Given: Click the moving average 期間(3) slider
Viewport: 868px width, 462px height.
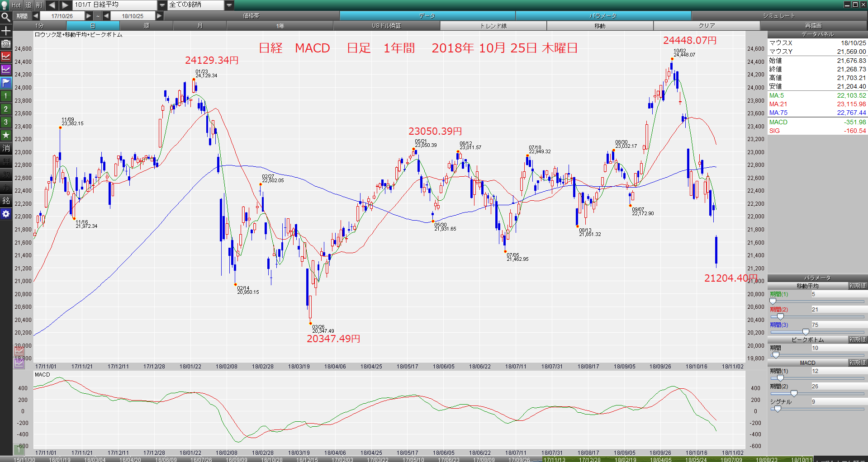Looking at the screenshot, I should pyautogui.click(x=817, y=332).
